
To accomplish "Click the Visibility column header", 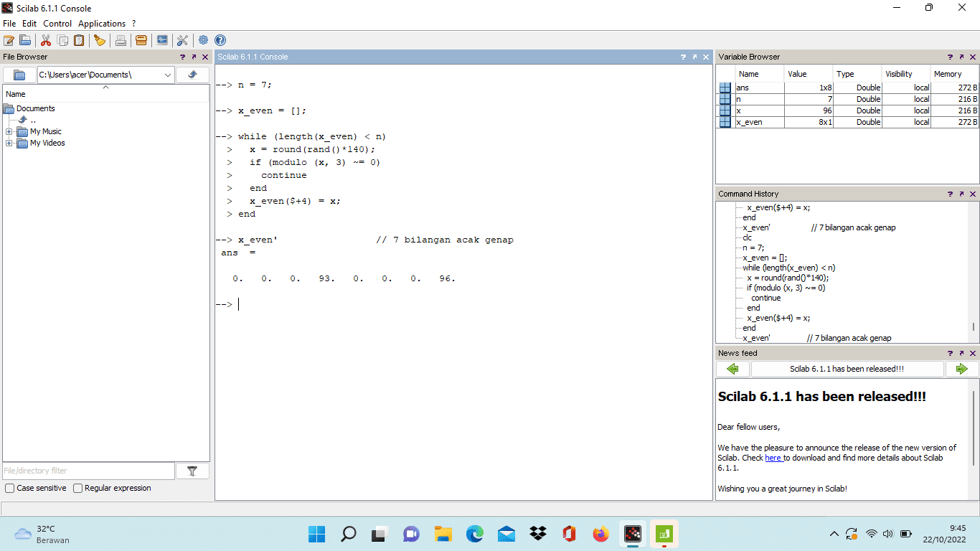I will coord(906,74).
